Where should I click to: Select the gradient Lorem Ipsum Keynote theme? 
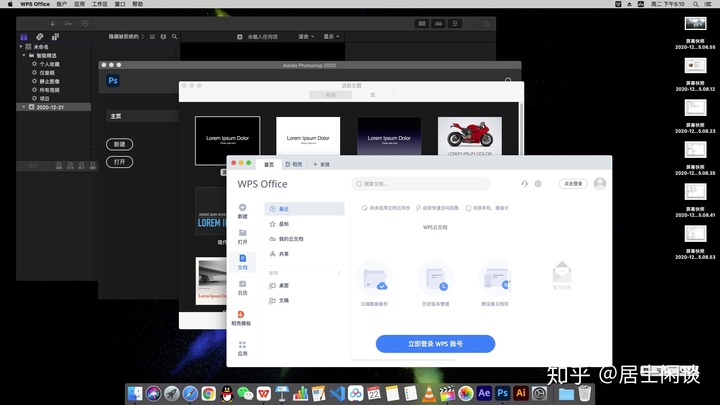[389, 136]
